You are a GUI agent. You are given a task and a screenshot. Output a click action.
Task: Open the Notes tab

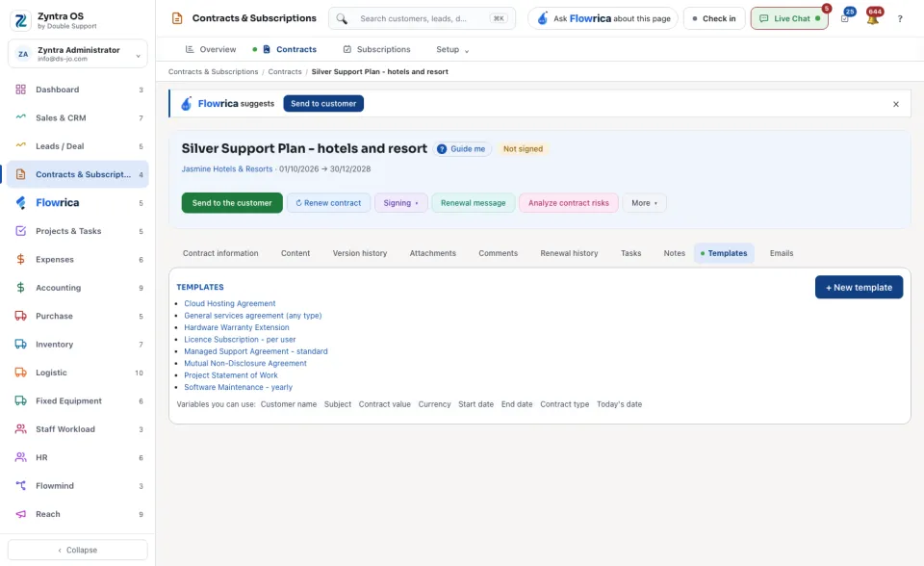674,253
